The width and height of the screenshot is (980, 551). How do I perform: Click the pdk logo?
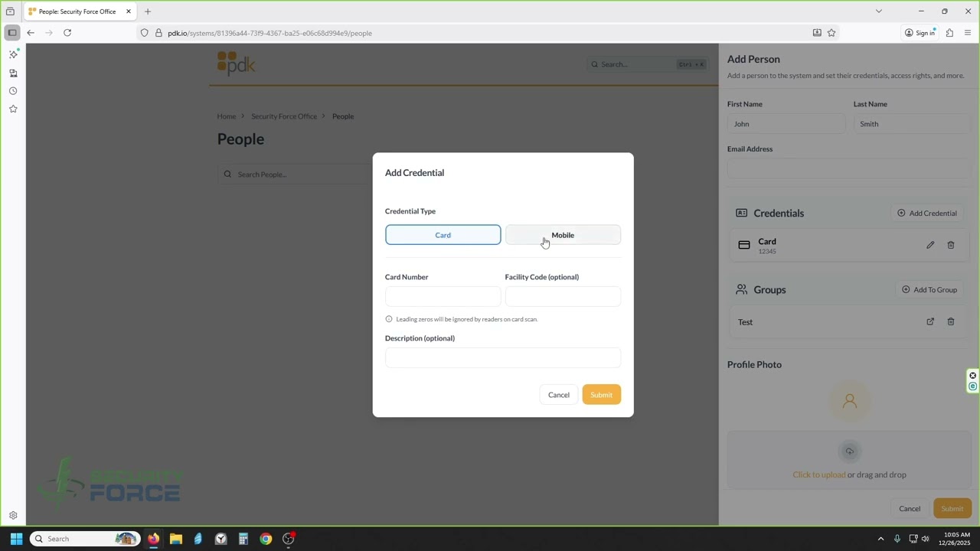point(236,64)
